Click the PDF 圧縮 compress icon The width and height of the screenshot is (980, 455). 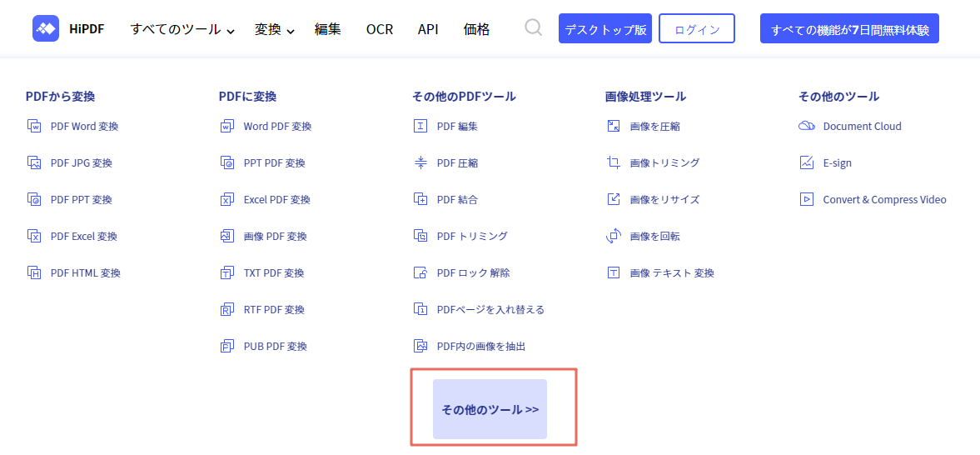point(420,162)
